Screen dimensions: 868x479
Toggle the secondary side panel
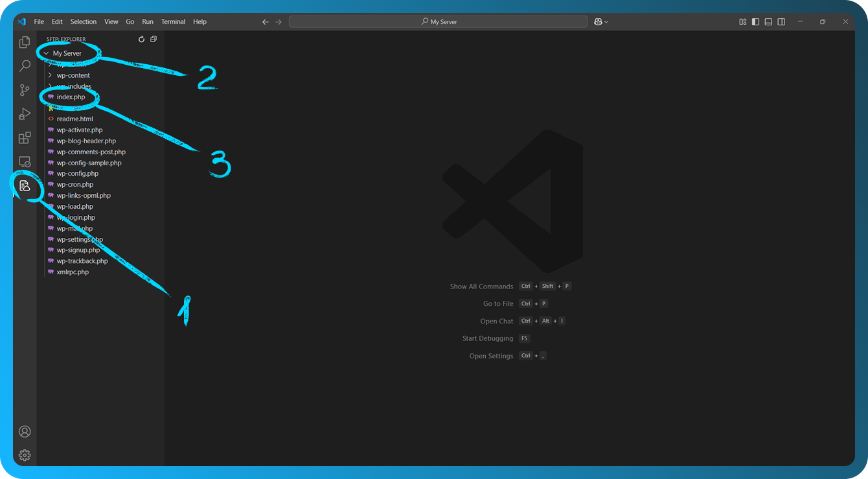coord(781,21)
